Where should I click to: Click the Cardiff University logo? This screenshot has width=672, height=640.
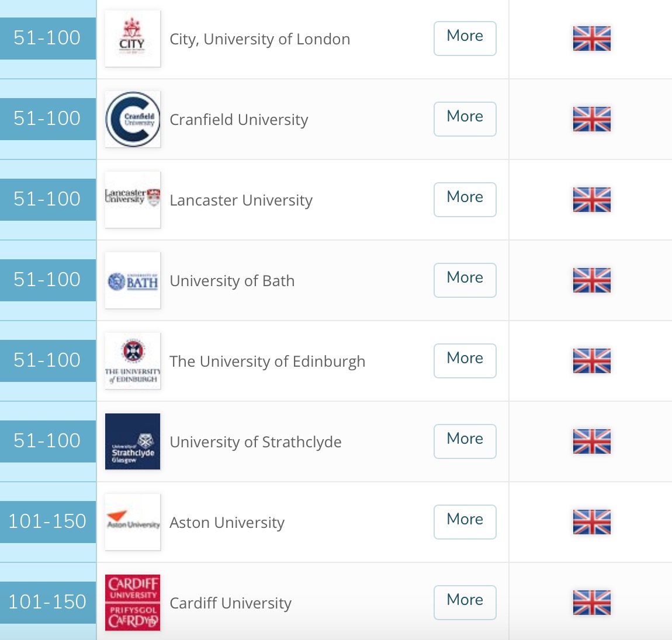click(133, 603)
